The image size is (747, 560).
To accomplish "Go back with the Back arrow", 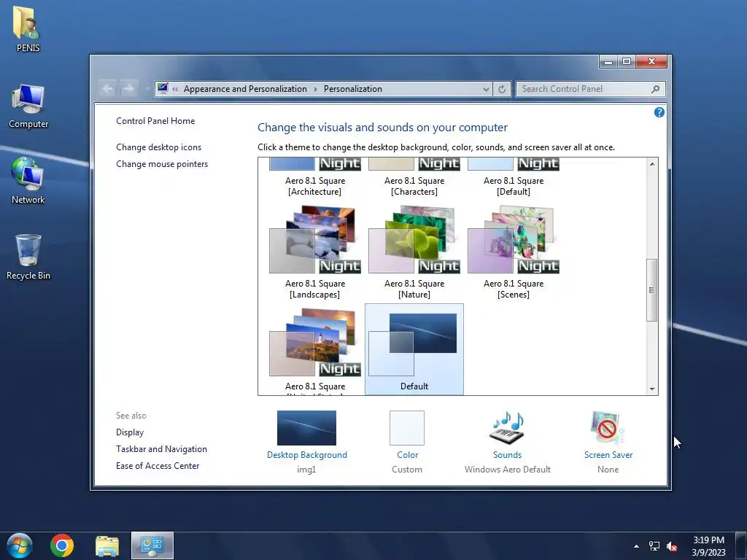I will click(x=108, y=89).
